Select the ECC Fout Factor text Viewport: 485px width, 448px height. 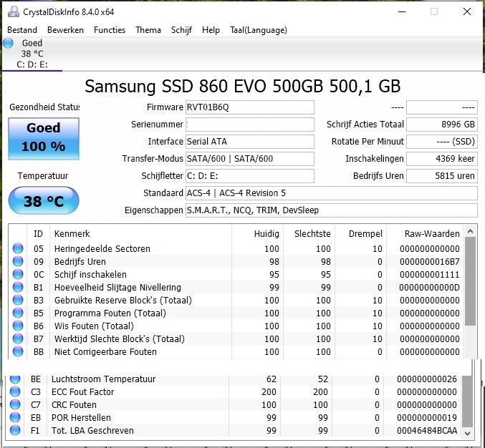(82, 392)
